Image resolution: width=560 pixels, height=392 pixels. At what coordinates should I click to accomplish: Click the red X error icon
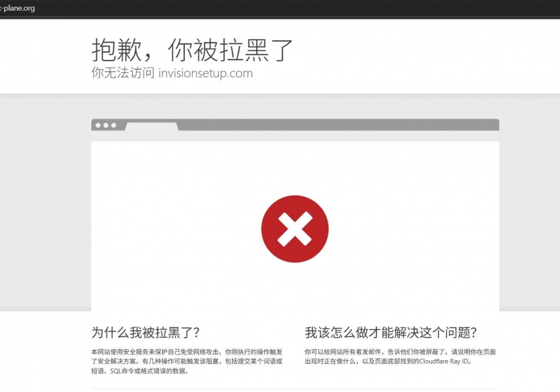(295, 229)
